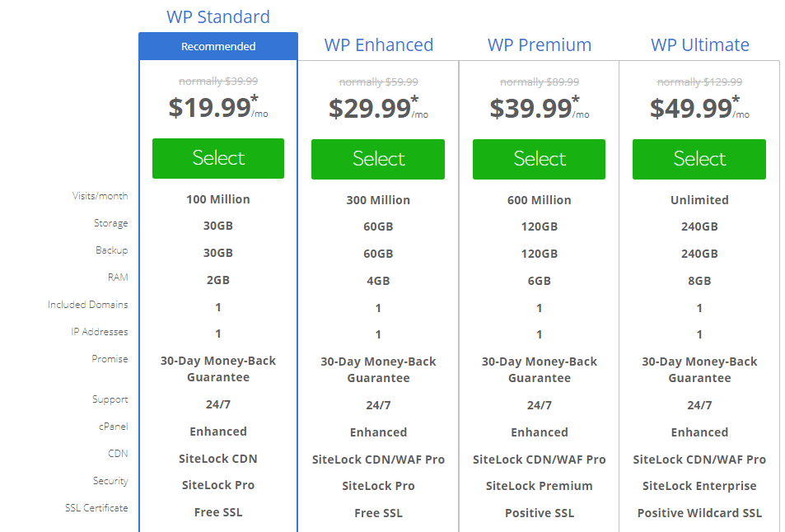Viewport: 785px width, 532px height.
Task: Click the RAM row label
Action: click(x=117, y=278)
